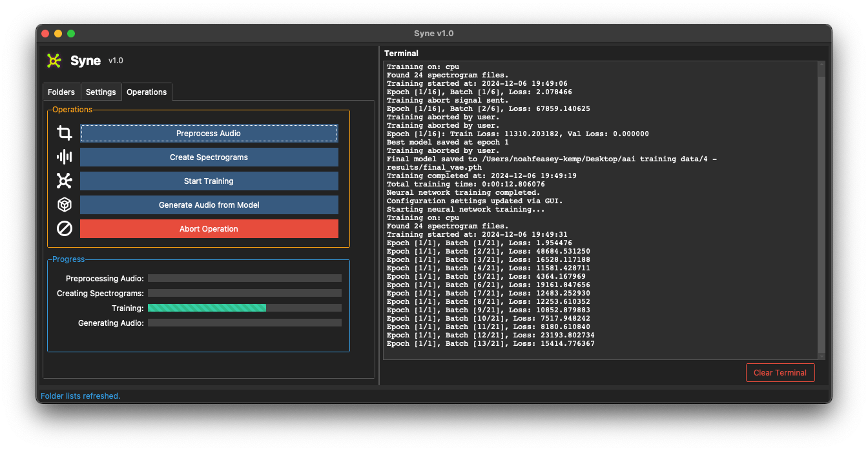Start Training with the blue button
868x451 pixels.
tap(209, 181)
